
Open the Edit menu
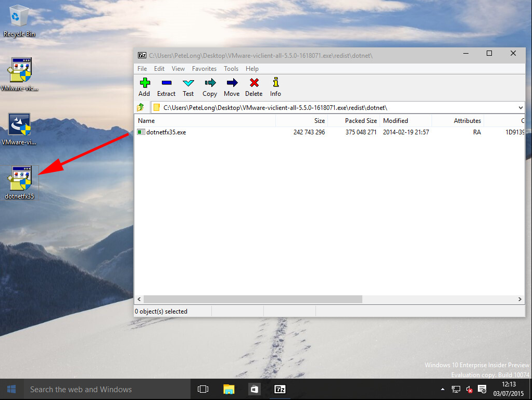click(x=159, y=69)
